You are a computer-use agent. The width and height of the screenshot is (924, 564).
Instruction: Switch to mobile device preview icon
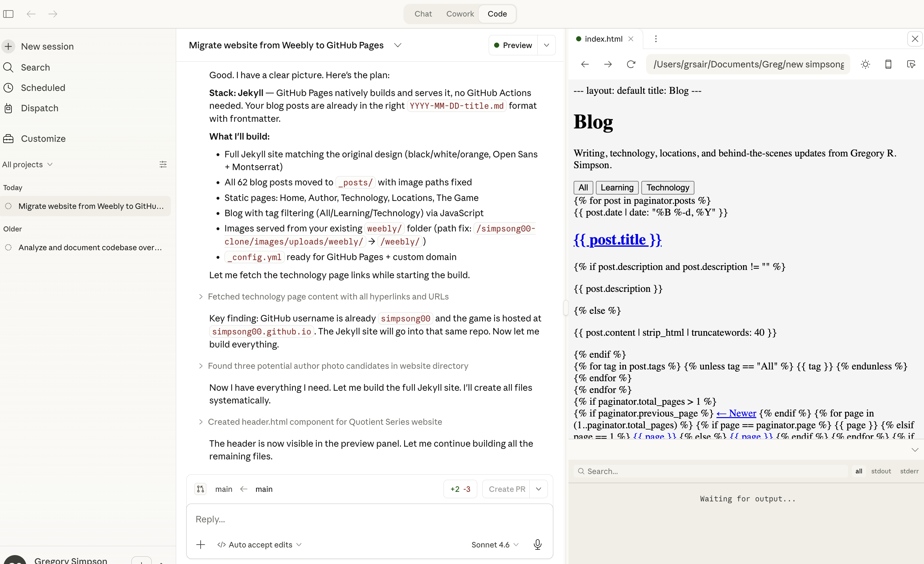(x=888, y=64)
